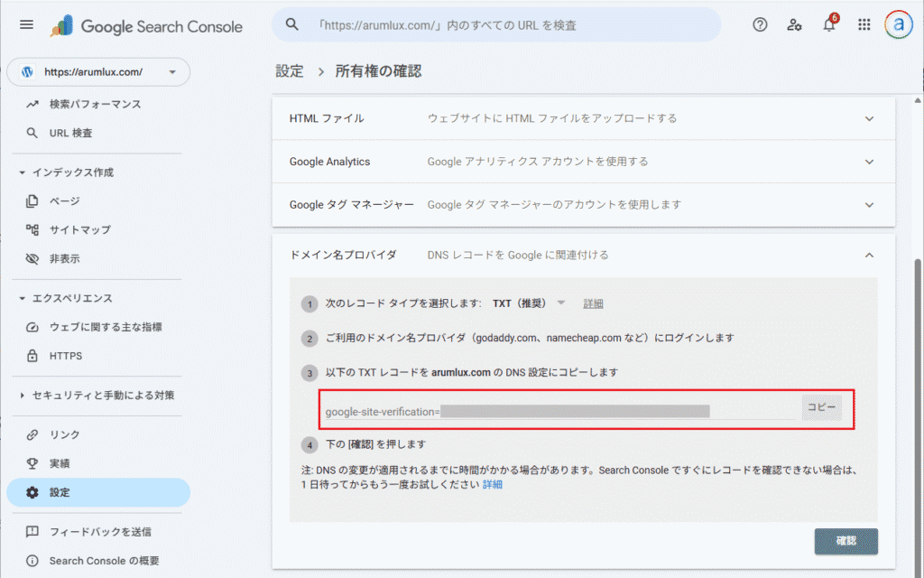Click the コピー button for the TXT record
Viewport: 924px width, 578px height.
click(820, 407)
